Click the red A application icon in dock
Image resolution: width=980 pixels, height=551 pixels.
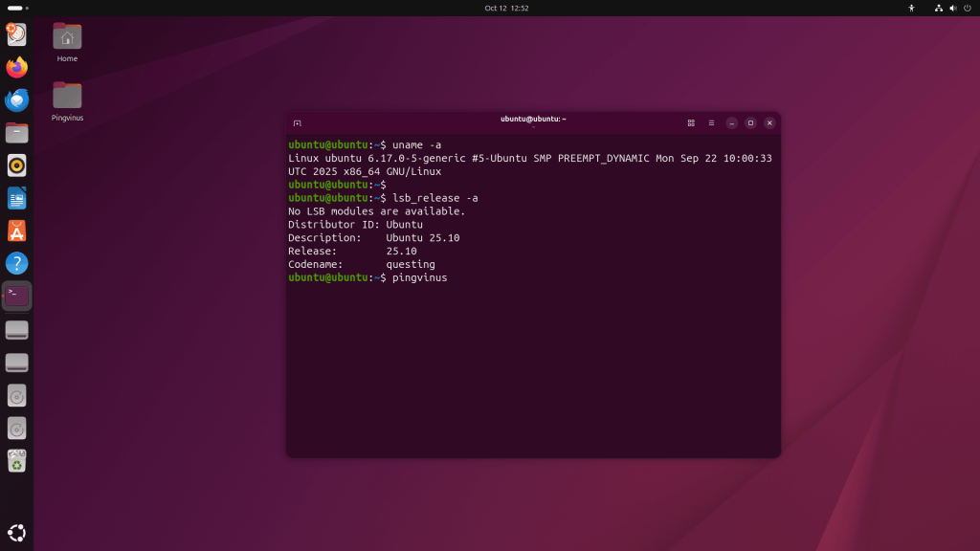(x=15, y=231)
